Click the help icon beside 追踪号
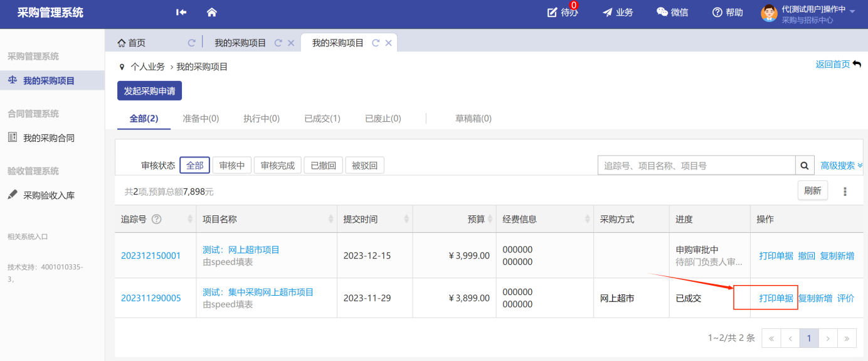Viewport: 868px width, 361px height. click(x=157, y=219)
